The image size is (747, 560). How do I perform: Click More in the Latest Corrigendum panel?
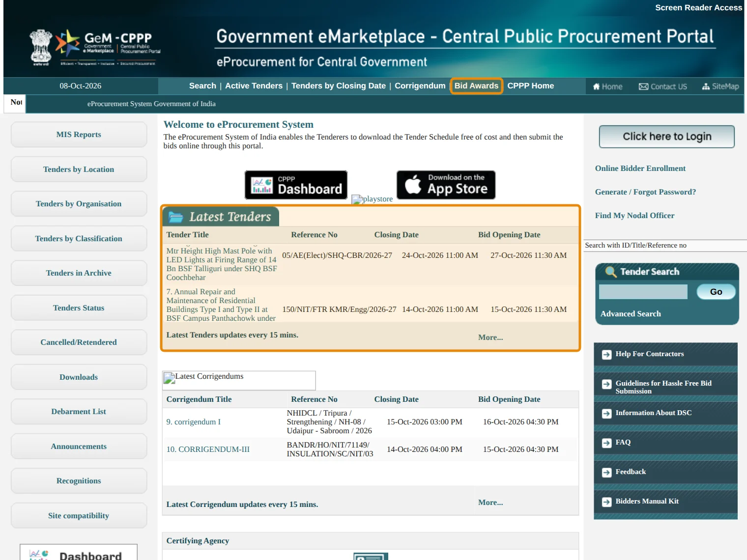(x=490, y=503)
